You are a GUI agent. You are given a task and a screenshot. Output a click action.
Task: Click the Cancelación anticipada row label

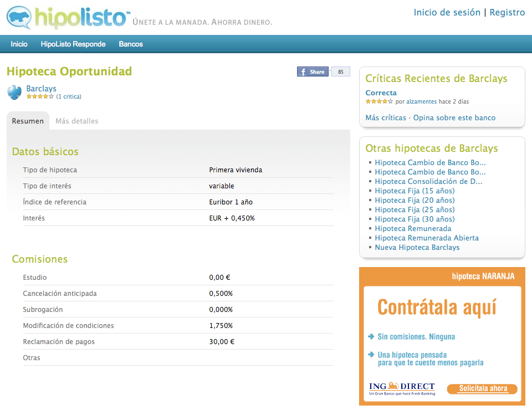[60, 293]
